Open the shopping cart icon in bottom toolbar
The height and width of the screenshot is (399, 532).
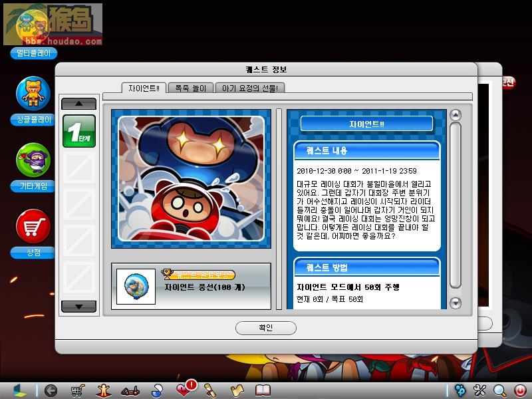[77, 391]
